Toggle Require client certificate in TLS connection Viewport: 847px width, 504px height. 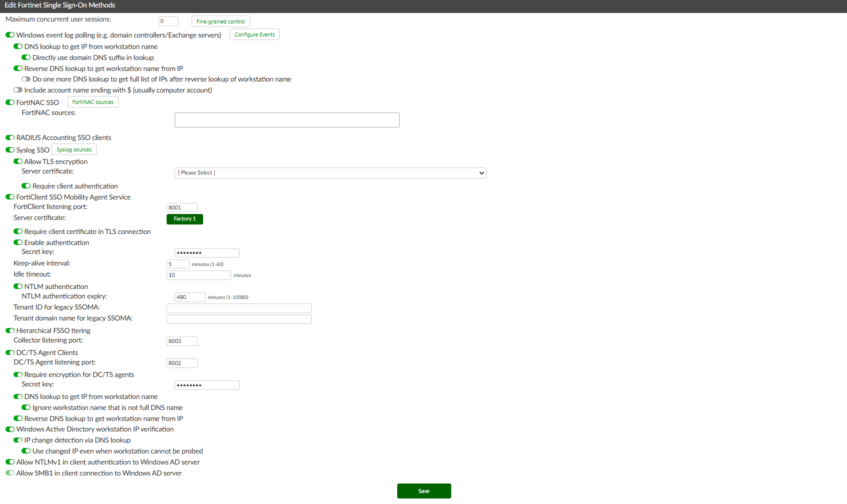[18, 231]
